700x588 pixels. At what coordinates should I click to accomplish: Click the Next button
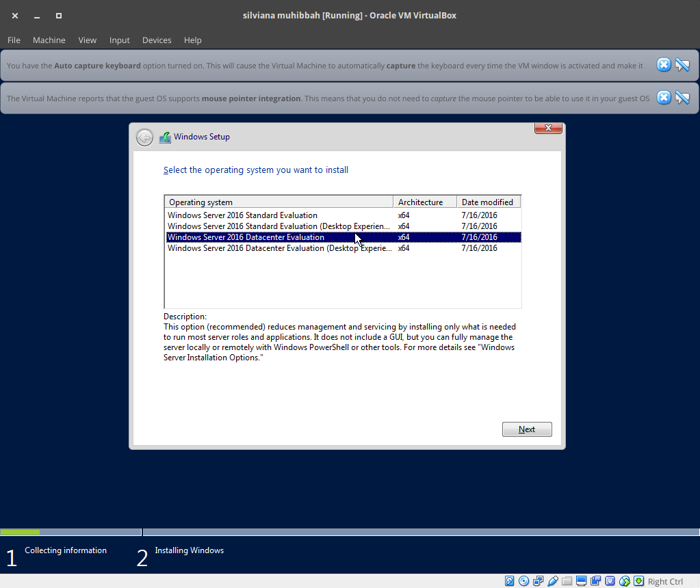point(526,429)
